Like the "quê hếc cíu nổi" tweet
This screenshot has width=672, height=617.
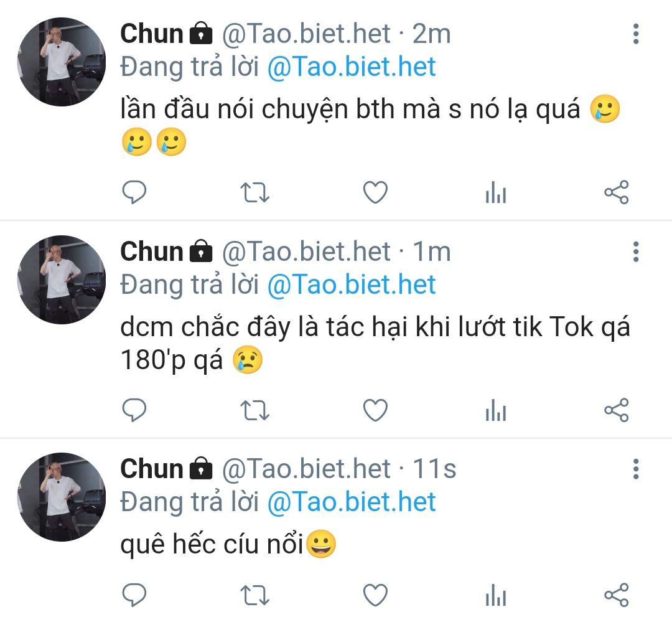click(x=375, y=595)
